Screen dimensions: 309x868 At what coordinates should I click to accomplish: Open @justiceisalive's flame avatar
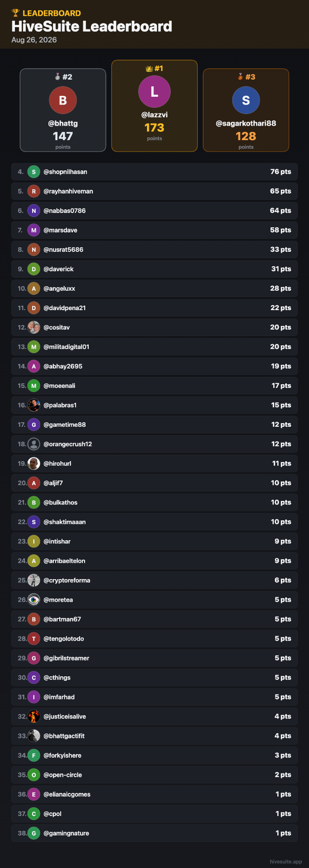coord(33,716)
